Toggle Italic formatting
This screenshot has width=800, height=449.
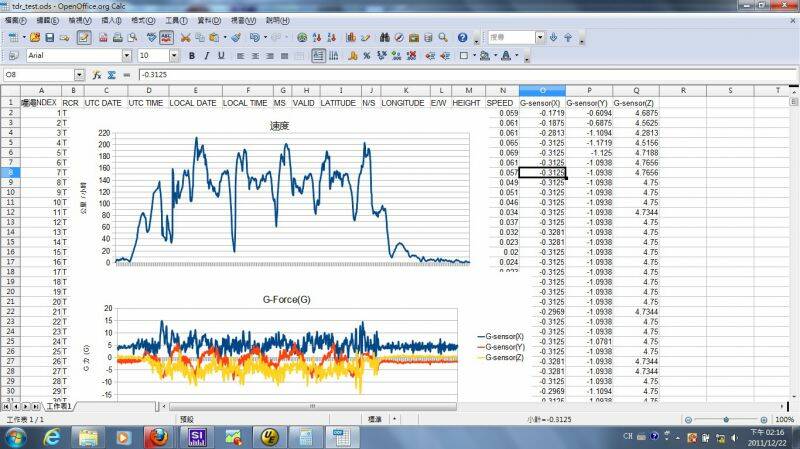pyautogui.click(x=206, y=56)
